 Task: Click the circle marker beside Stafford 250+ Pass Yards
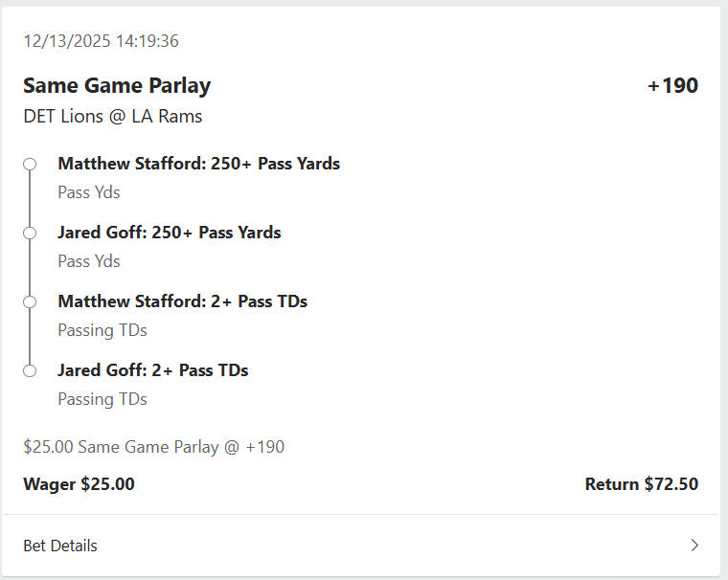30,164
